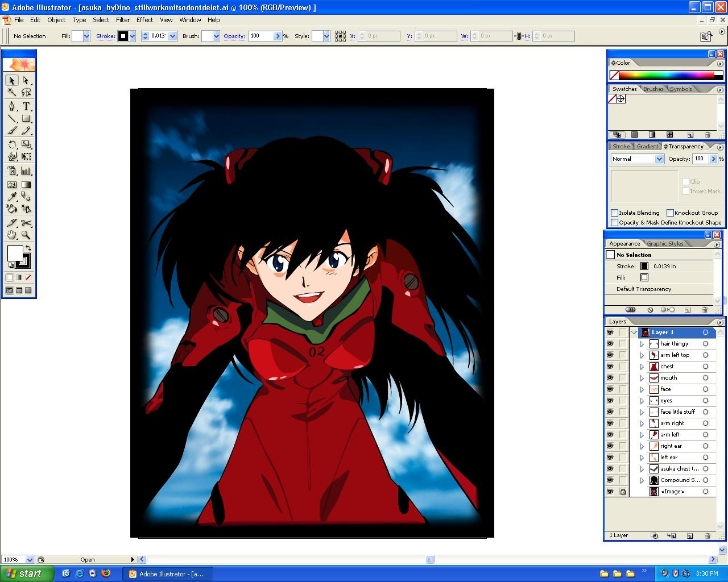Expand the "face" sublayer
The image size is (728, 582).
(x=642, y=389)
